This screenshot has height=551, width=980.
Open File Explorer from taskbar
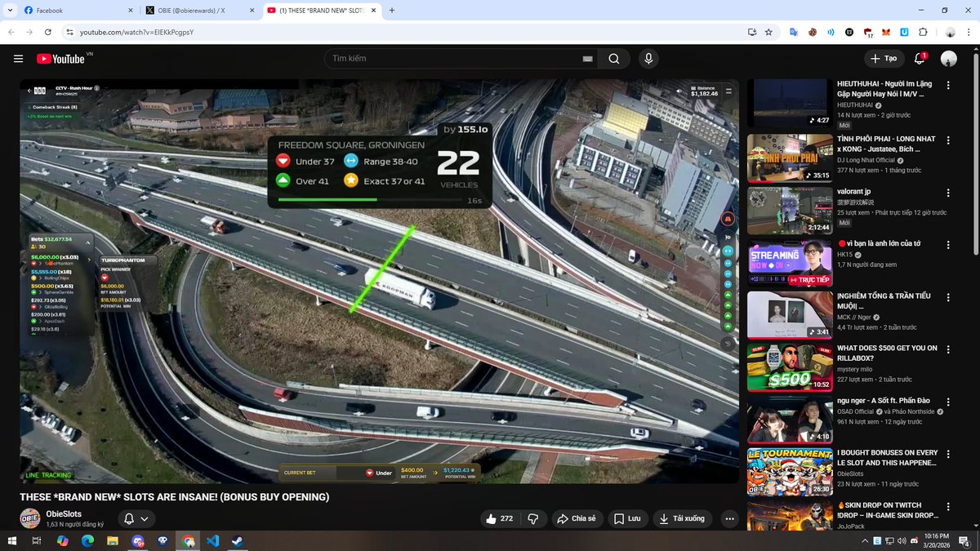click(x=113, y=541)
